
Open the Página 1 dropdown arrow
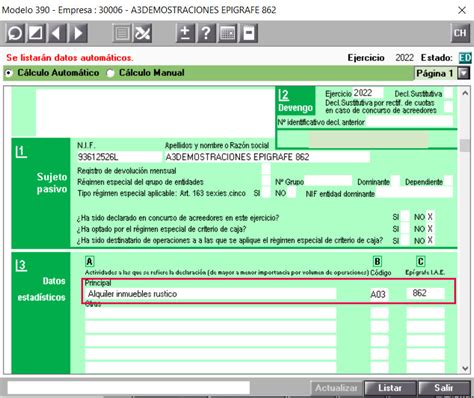464,73
